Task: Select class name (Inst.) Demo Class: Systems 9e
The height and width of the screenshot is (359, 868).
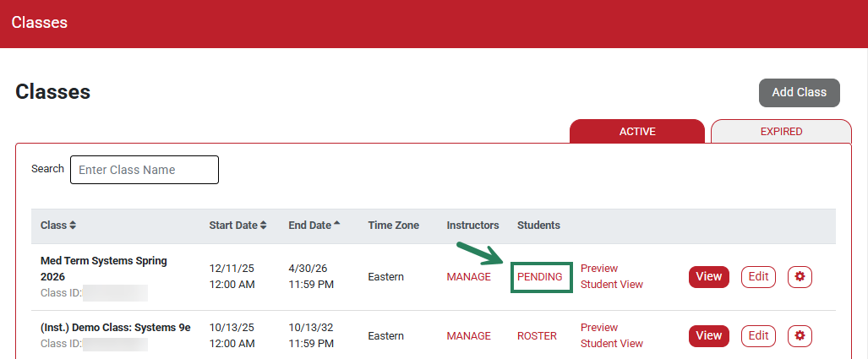Action: [116, 328]
